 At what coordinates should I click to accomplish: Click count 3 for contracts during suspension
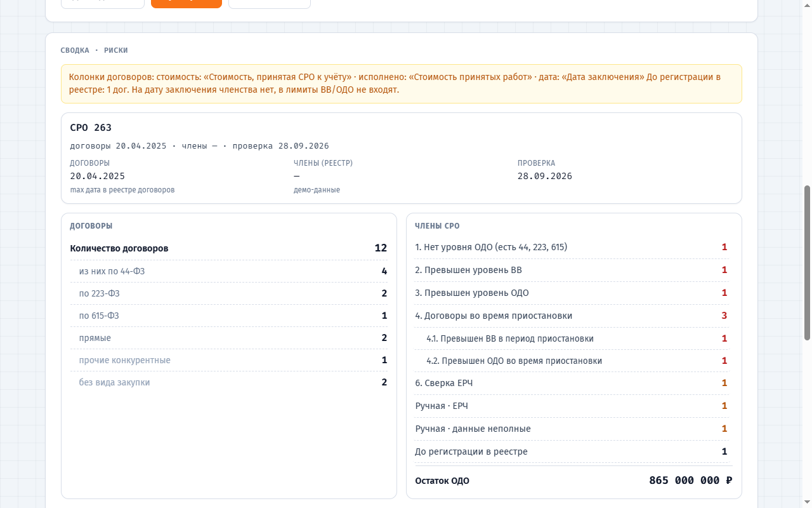click(x=724, y=316)
